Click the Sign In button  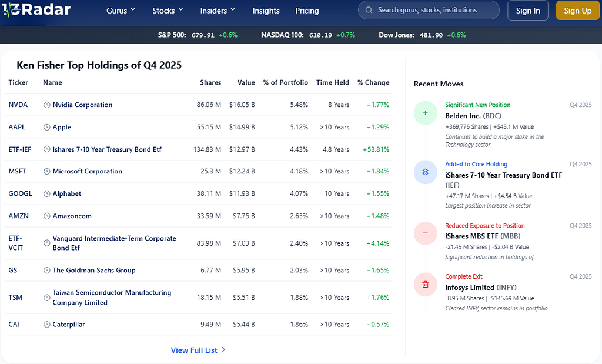point(528,11)
